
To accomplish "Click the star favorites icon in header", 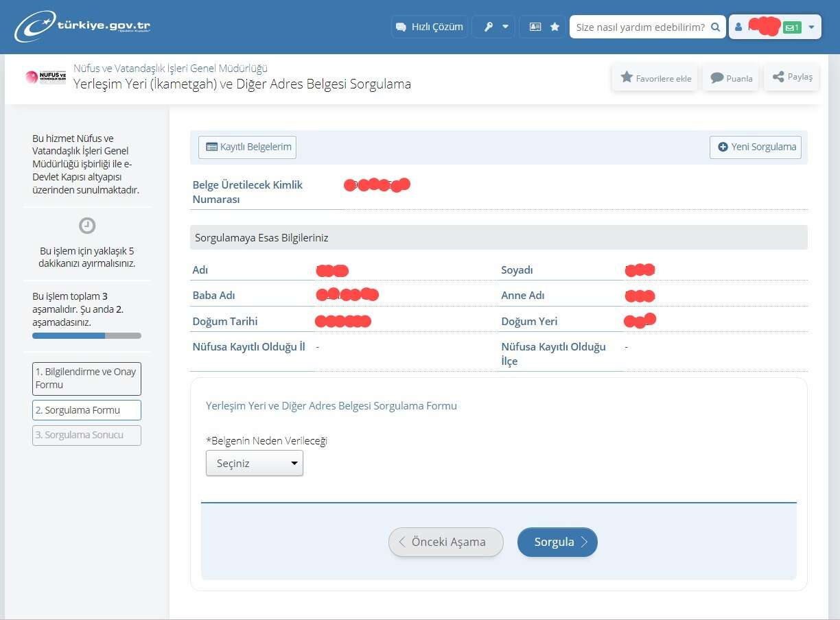I will pyautogui.click(x=555, y=27).
